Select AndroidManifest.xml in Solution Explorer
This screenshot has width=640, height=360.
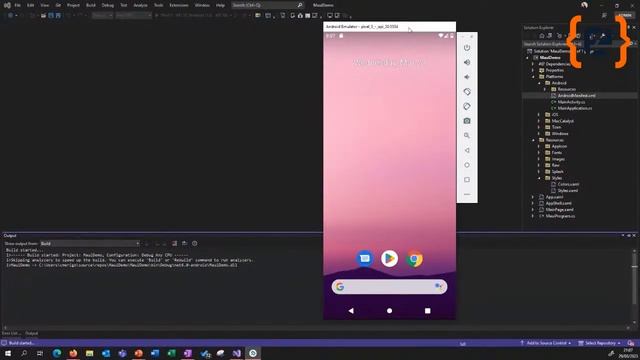576,96
